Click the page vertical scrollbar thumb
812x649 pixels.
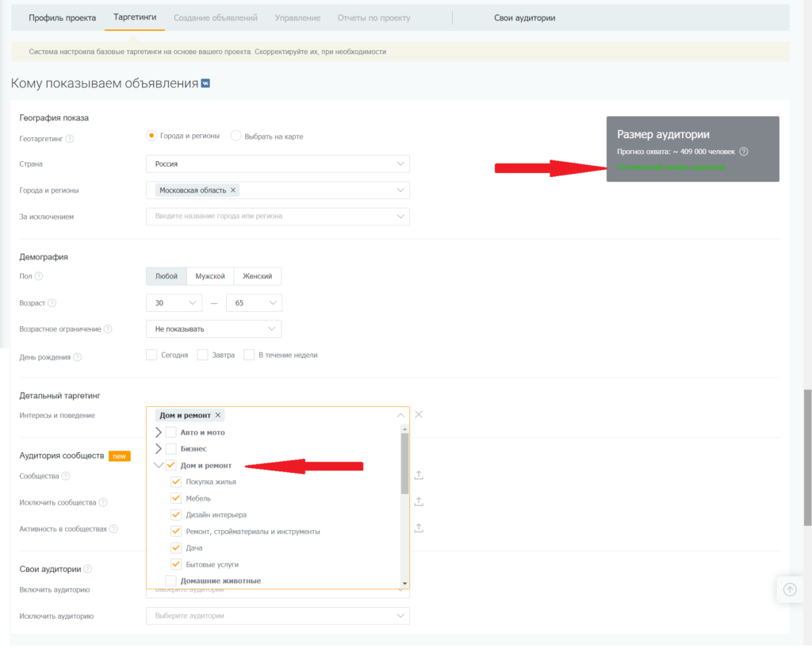pos(807,458)
